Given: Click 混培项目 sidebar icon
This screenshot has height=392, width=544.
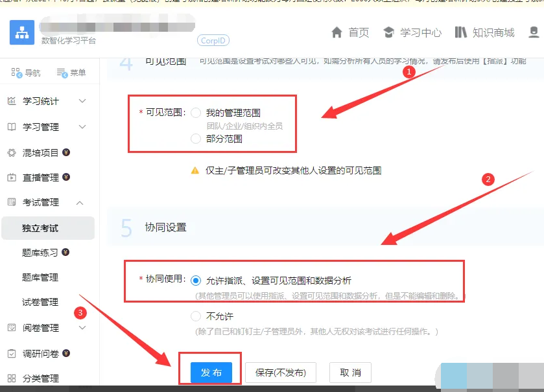Looking at the screenshot, I should [12, 153].
